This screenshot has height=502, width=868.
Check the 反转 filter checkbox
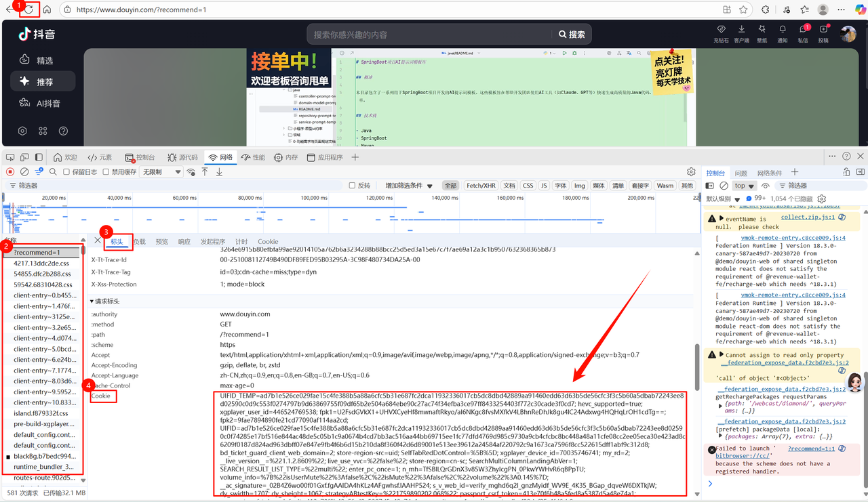[352, 186]
